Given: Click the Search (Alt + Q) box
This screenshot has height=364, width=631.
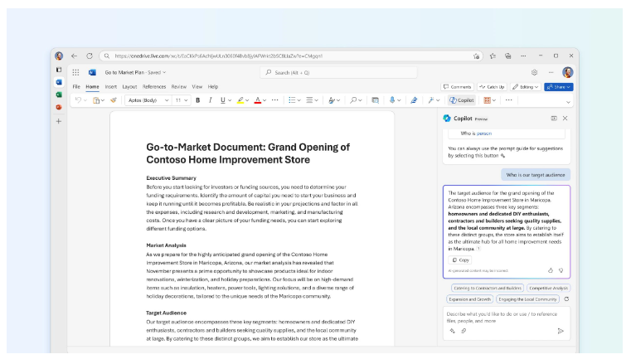Looking at the screenshot, I should tap(338, 73).
